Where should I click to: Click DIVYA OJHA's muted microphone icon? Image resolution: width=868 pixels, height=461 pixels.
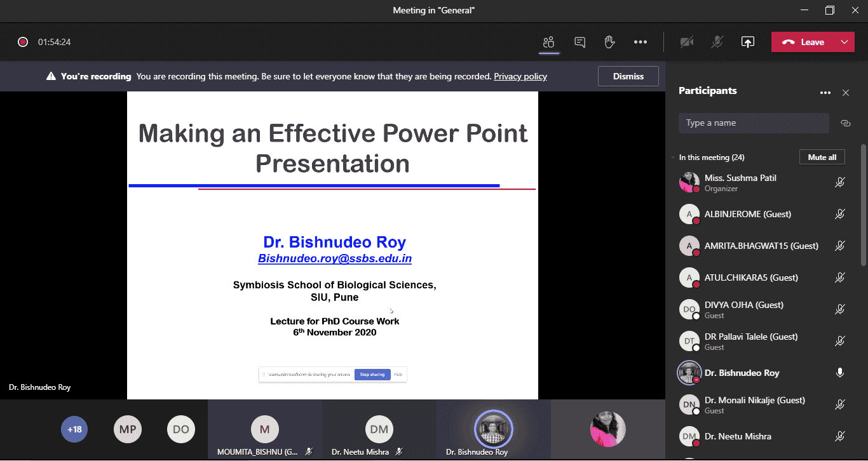point(839,310)
